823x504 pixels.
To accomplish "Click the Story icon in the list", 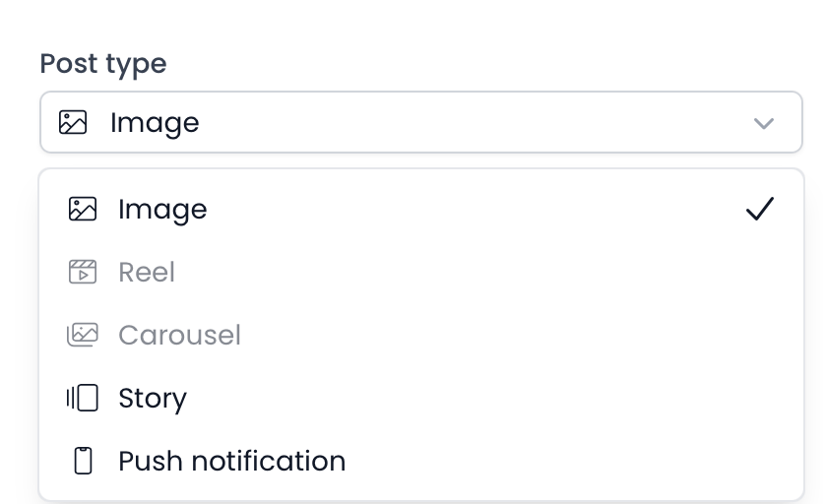I will tap(83, 398).
